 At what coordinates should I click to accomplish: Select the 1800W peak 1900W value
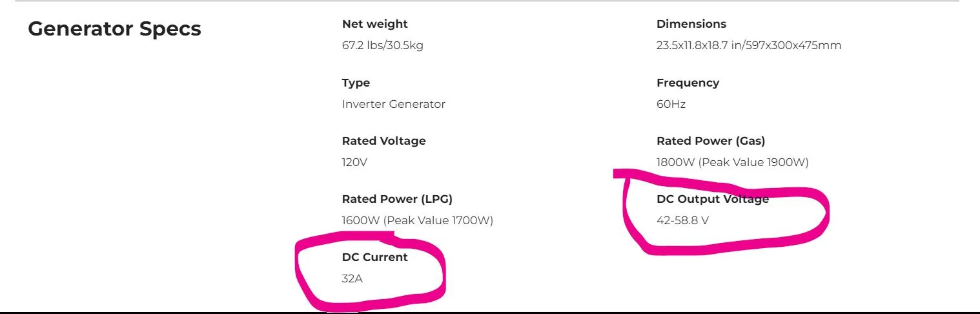pos(732,162)
